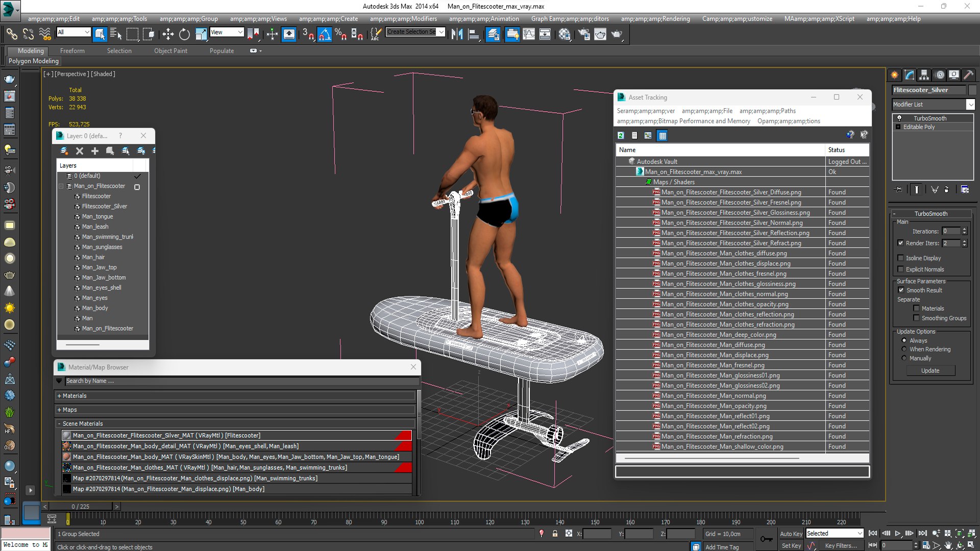Screen dimensions: 980x551
Task: Switch to Freeform ribbon tab
Action: (72, 51)
